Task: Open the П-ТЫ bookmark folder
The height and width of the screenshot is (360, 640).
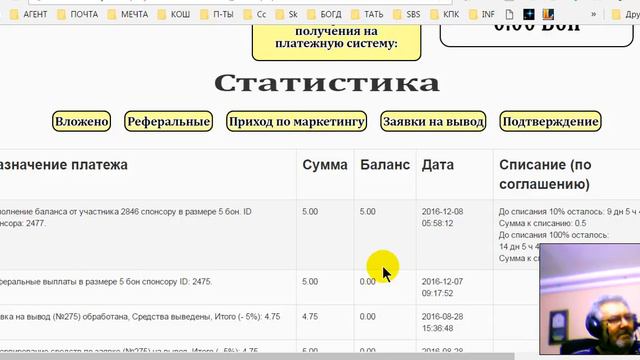Action: click(217, 14)
